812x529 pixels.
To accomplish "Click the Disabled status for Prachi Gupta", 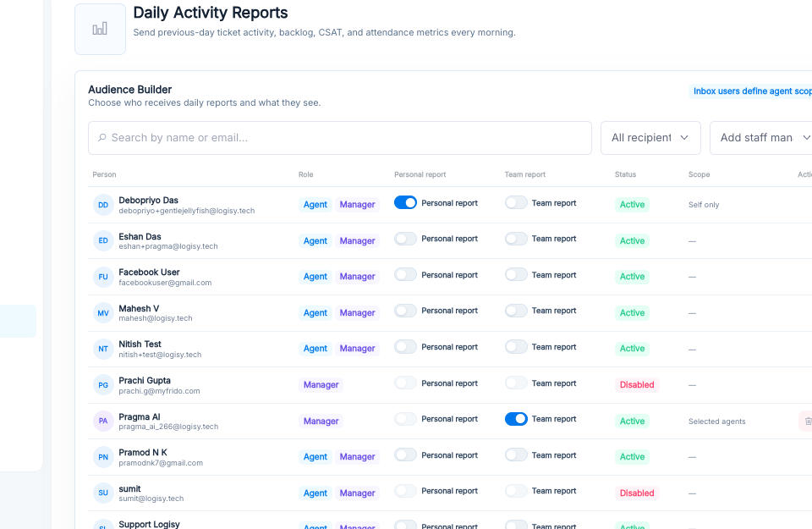I will [637, 385].
